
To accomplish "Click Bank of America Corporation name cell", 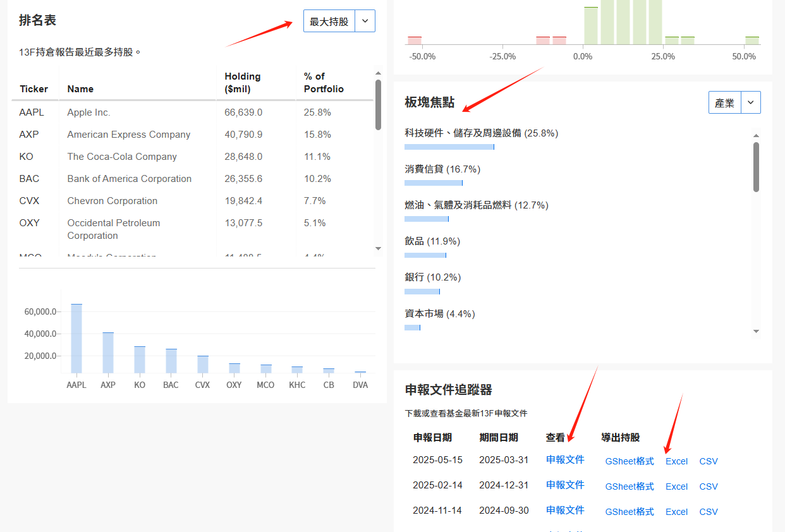I will (x=130, y=179).
